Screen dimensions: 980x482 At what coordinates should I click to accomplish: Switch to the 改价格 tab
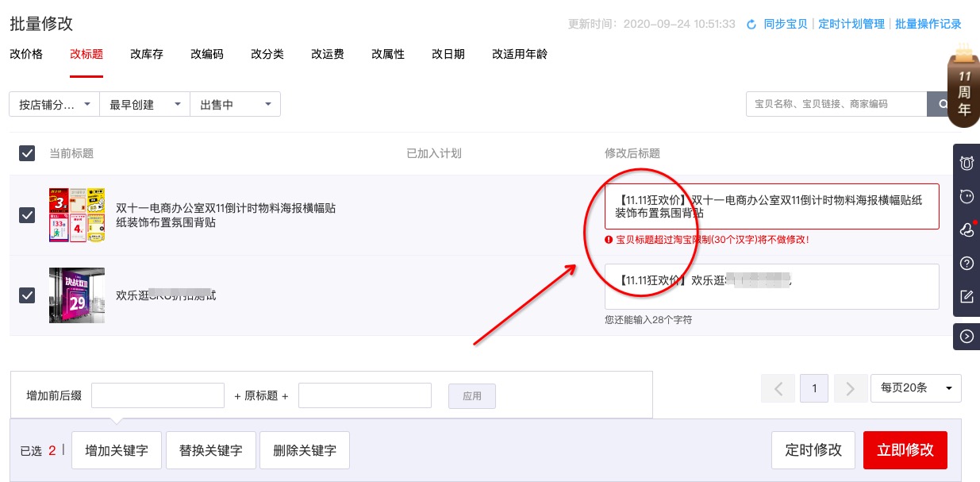[x=26, y=54]
